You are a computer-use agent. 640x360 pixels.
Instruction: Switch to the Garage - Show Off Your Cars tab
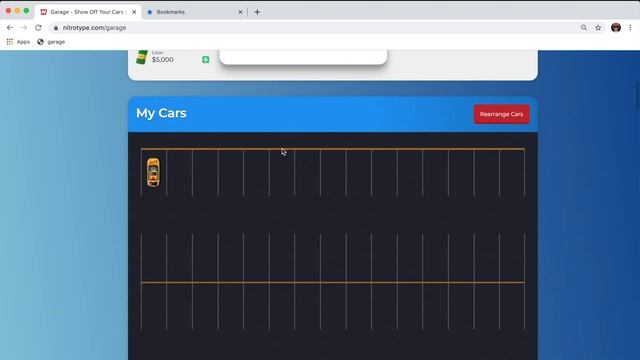click(x=88, y=12)
